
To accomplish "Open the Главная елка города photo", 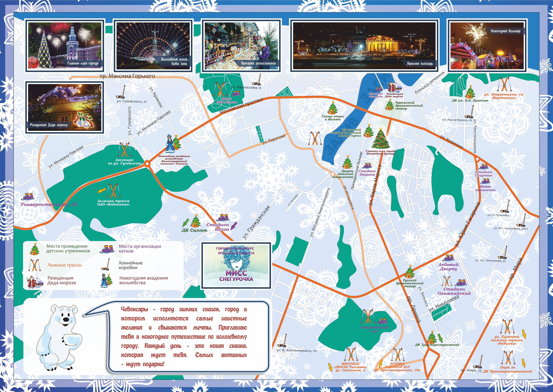I will click(65, 46).
